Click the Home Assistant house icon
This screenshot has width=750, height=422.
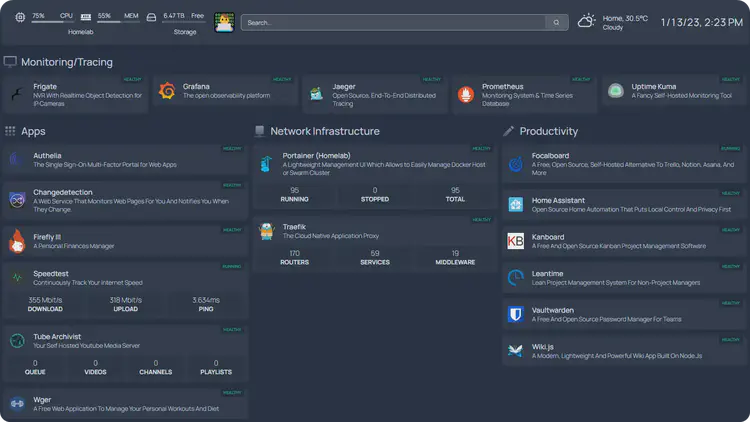click(x=515, y=205)
